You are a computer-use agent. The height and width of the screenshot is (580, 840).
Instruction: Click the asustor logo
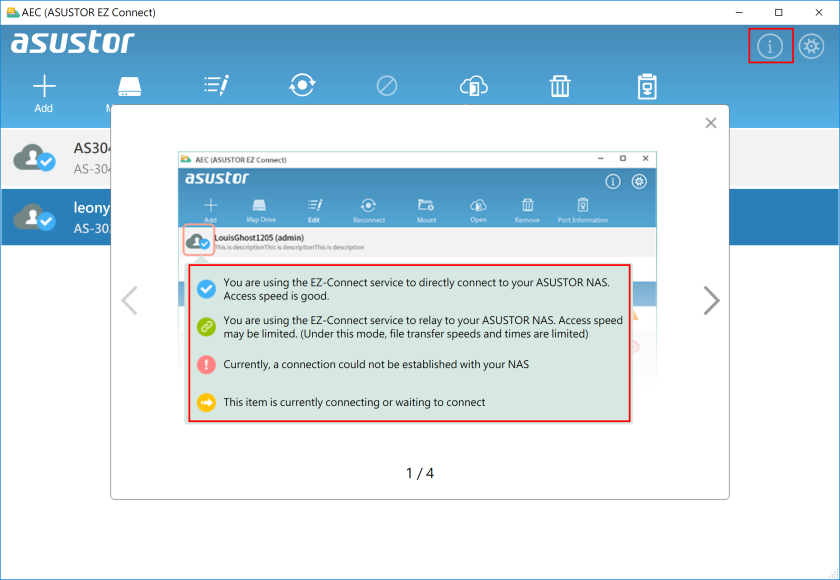(72, 42)
